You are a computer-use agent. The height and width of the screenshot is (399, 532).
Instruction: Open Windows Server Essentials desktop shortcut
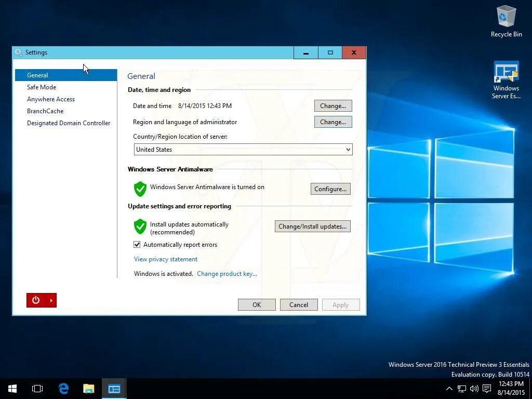pos(506,80)
